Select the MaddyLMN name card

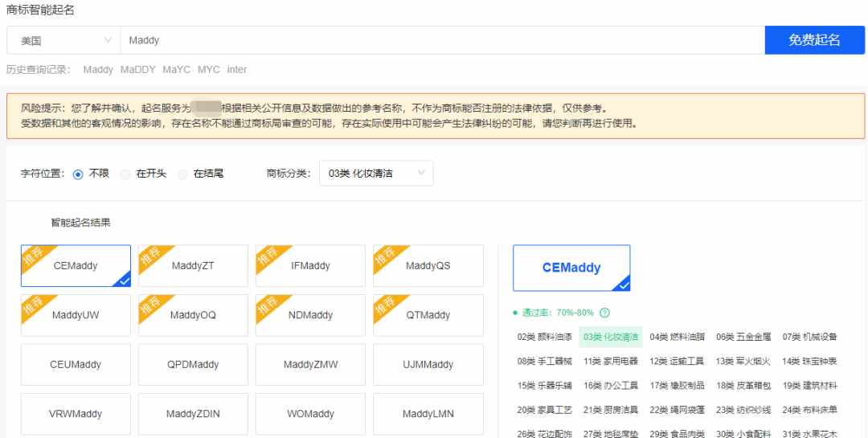pos(428,414)
